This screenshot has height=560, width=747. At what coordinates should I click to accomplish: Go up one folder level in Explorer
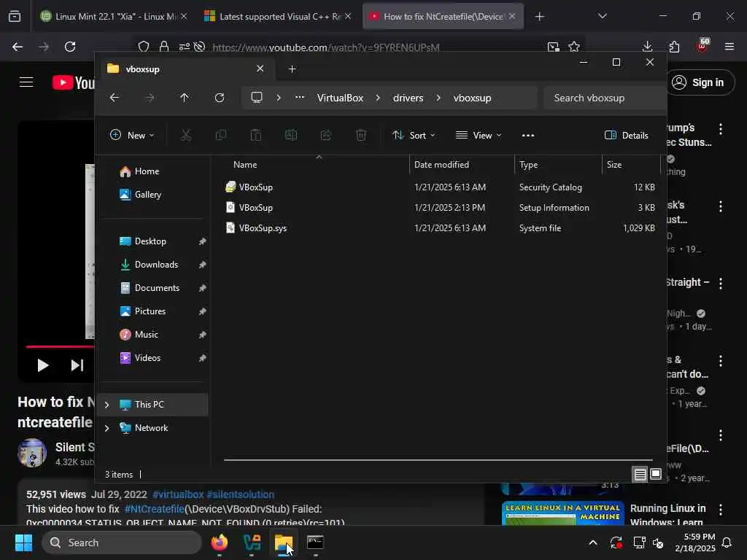point(185,98)
